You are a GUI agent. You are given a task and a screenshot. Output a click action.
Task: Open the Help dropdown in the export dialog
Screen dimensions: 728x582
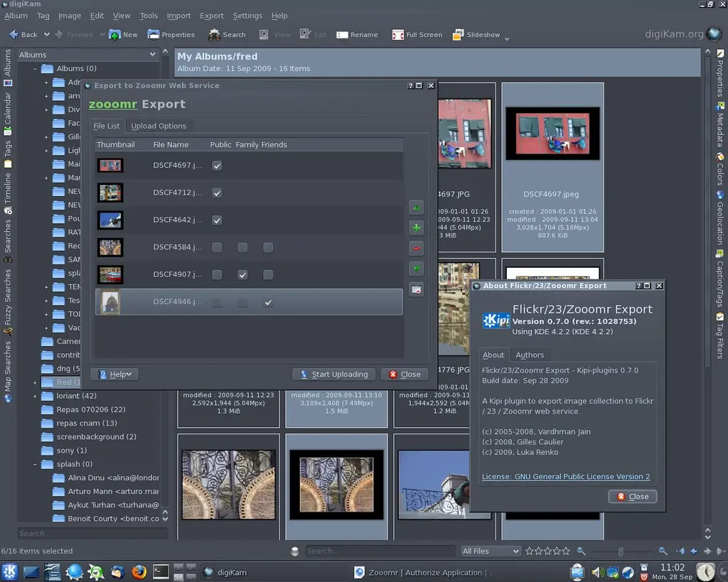(x=114, y=374)
